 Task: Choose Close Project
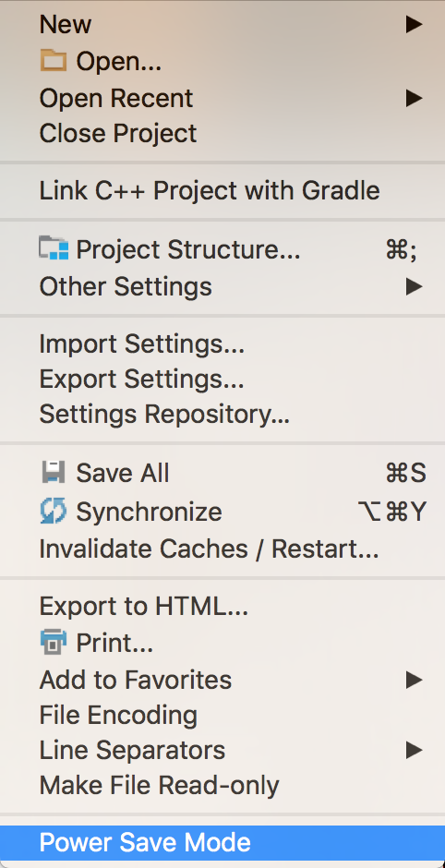[222, 133]
